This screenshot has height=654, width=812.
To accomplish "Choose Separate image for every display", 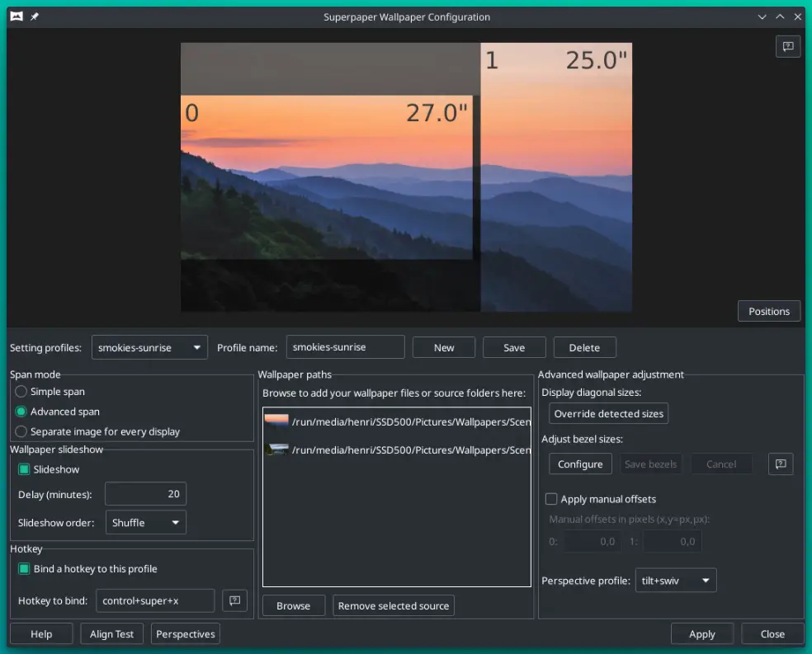I will [19, 431].
